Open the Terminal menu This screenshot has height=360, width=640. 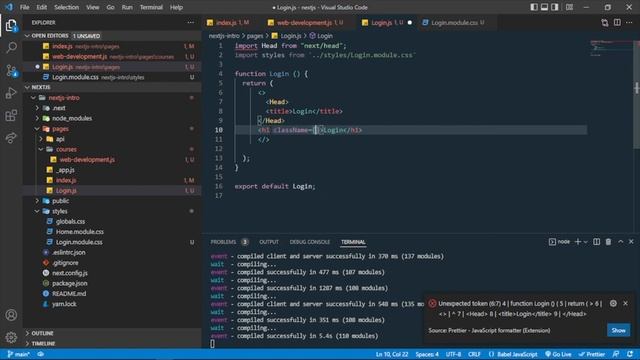point(151,7)
